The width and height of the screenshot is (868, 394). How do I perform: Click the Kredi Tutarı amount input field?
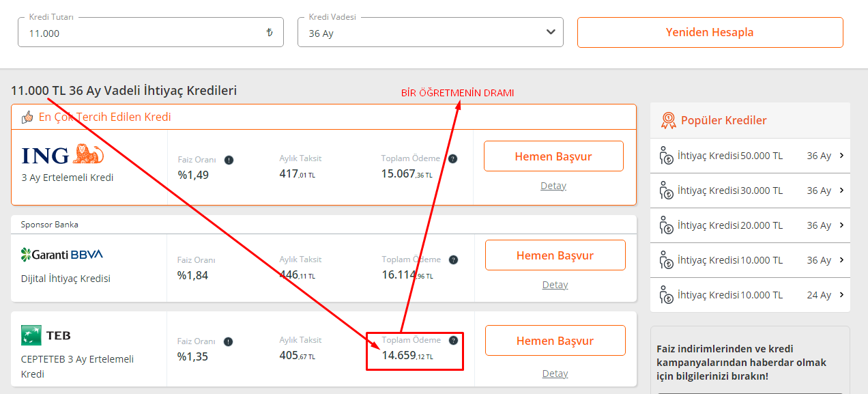click(150, 32)
